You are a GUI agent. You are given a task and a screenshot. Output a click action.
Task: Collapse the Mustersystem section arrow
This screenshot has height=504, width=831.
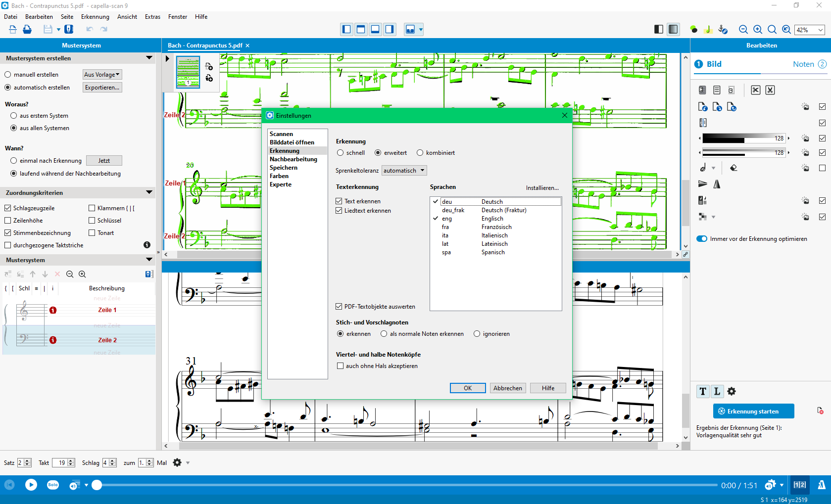coord(149,260)
